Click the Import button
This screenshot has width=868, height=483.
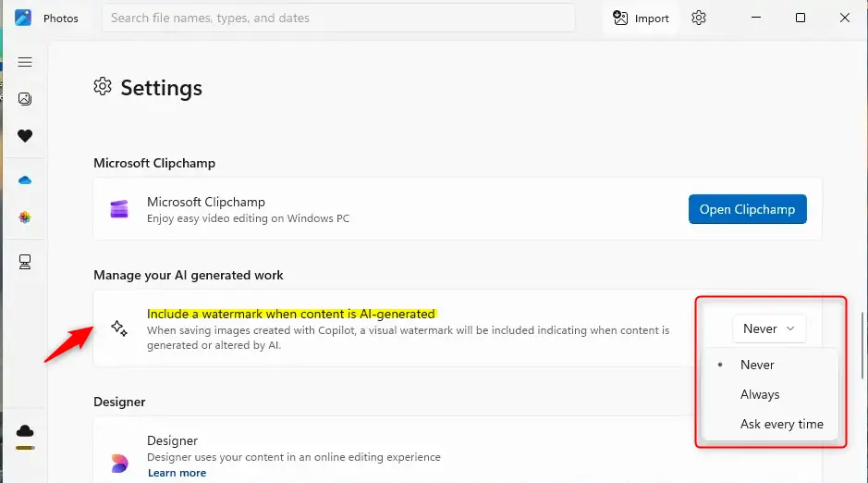tap(641, 19)
